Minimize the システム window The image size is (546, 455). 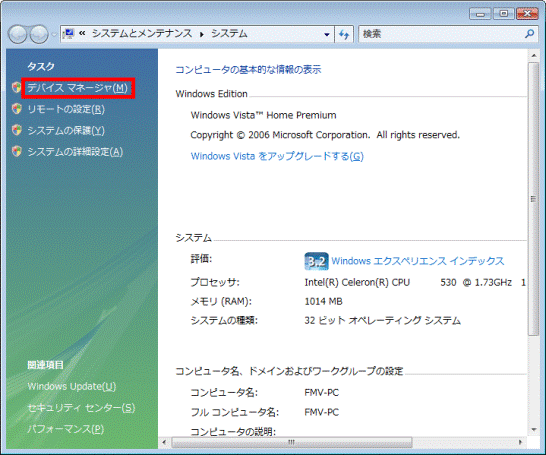(x=480, y=14)
